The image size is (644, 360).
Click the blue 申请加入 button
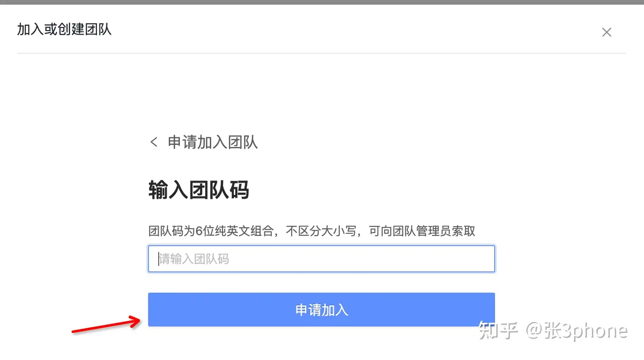(322, 310)
